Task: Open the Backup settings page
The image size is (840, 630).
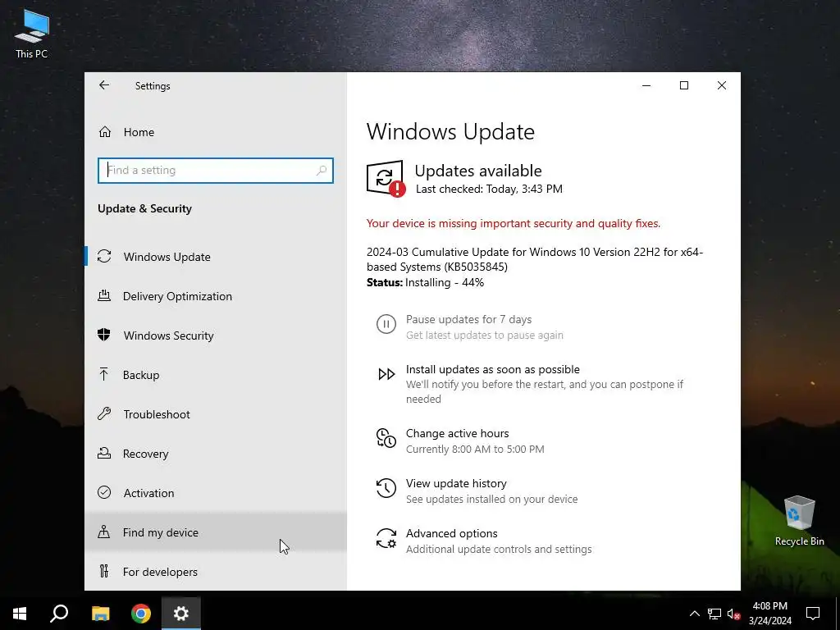Action: 216,374
